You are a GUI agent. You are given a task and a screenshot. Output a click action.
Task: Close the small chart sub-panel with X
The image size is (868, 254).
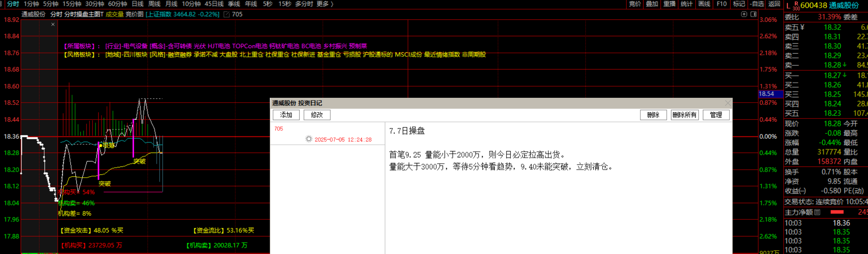coord(53,25)
